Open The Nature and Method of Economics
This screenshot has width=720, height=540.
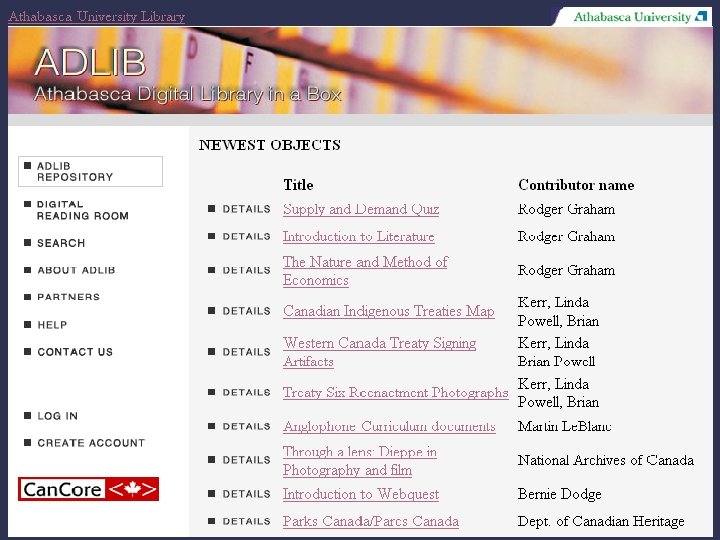(365, 271)
